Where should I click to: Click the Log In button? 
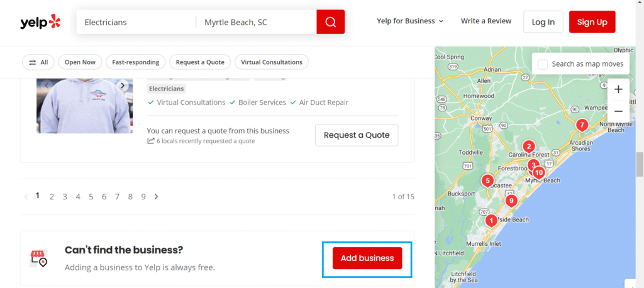[x=543, y=22]
